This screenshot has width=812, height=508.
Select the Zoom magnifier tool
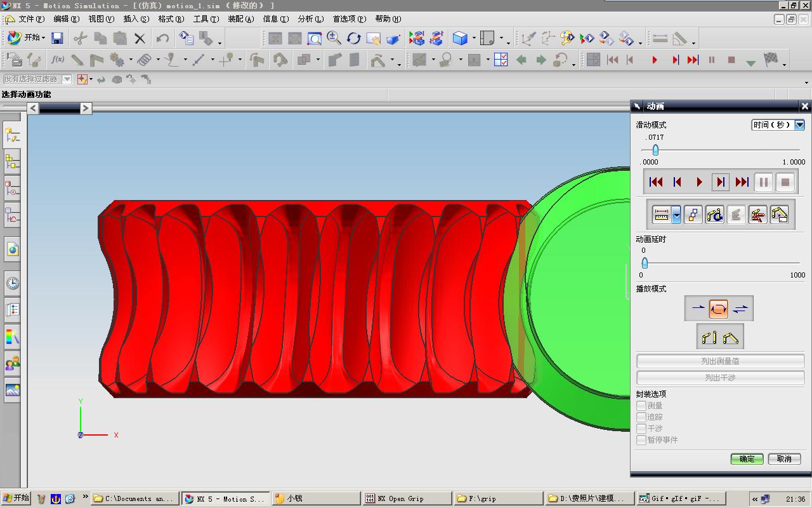point(334,38)
